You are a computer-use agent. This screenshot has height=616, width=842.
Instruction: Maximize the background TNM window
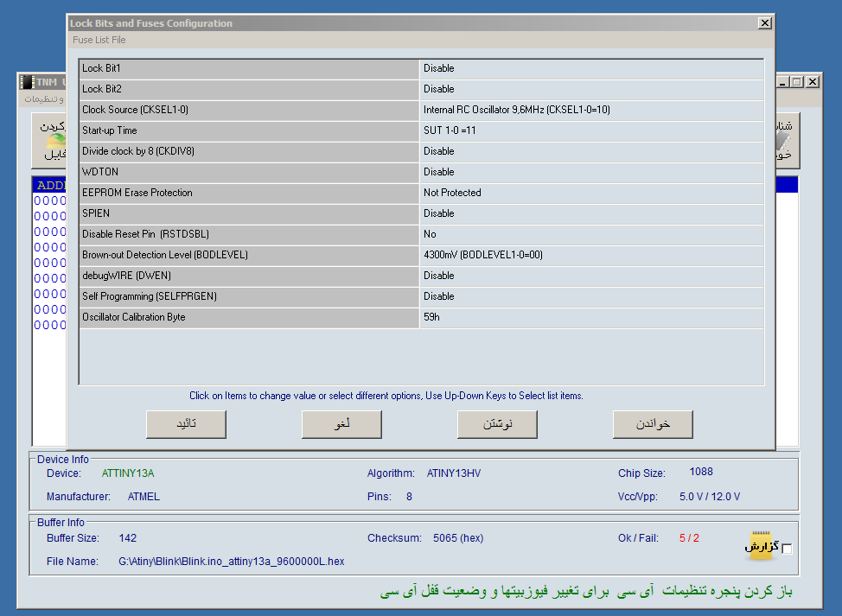(x=797, y=82)
